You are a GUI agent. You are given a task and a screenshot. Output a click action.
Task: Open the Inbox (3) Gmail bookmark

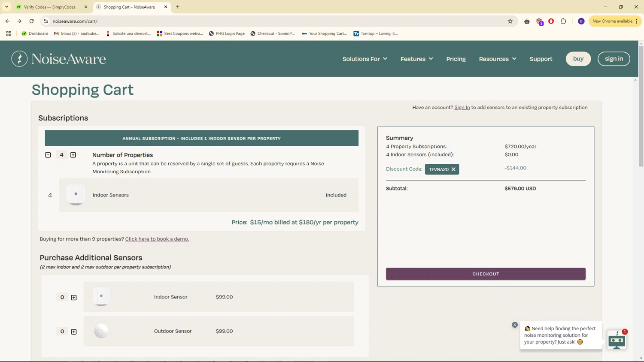click(x=76, y=33)
